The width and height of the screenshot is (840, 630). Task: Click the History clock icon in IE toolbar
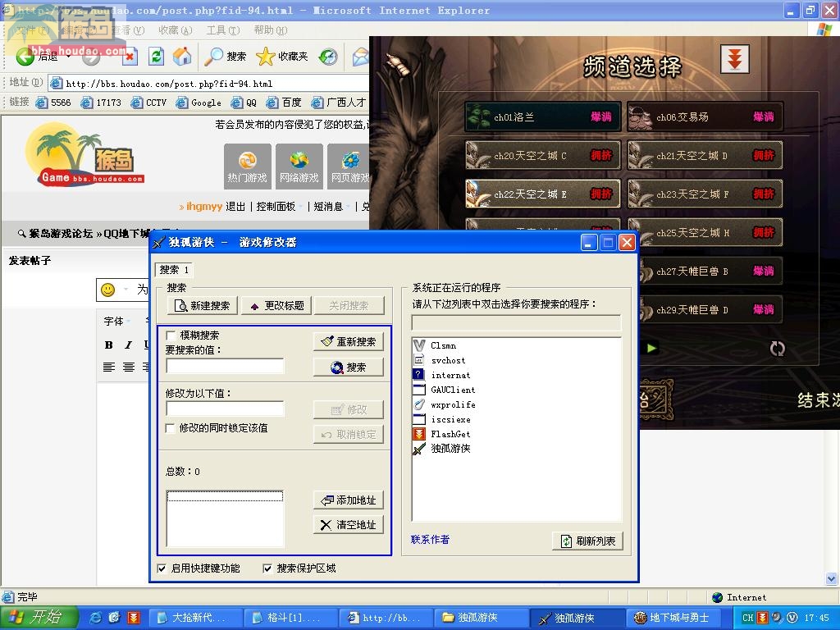point(328,57)
